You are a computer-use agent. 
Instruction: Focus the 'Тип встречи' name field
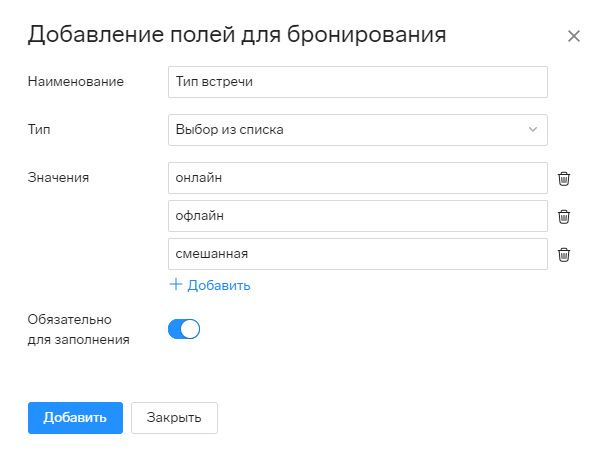358,82
